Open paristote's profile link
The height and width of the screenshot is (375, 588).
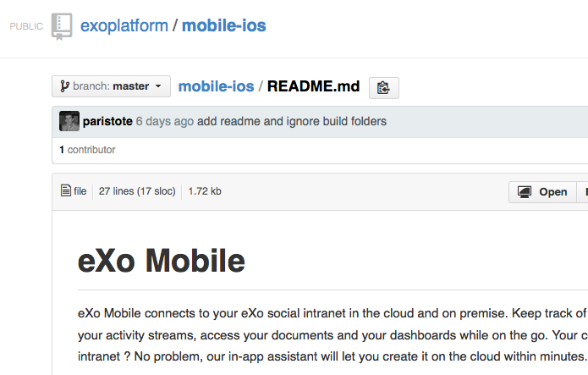107,121
